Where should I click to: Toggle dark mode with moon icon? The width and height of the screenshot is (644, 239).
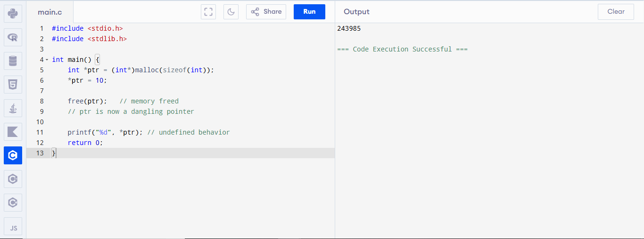pos(231,12)
